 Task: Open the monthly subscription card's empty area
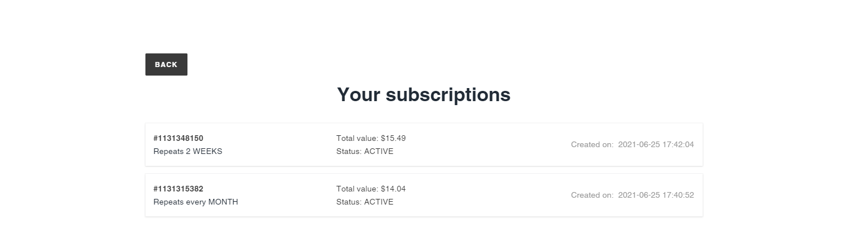[483, 195]
